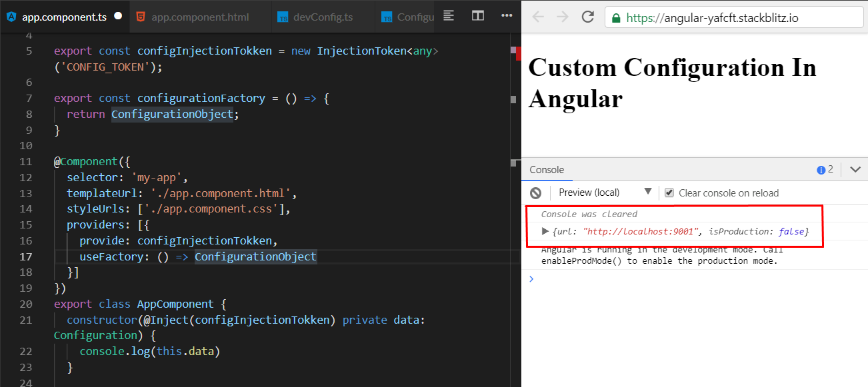Click the format document icon in editor toolbar
This screenshot has height=387, width=868.
tap(449, 15)
